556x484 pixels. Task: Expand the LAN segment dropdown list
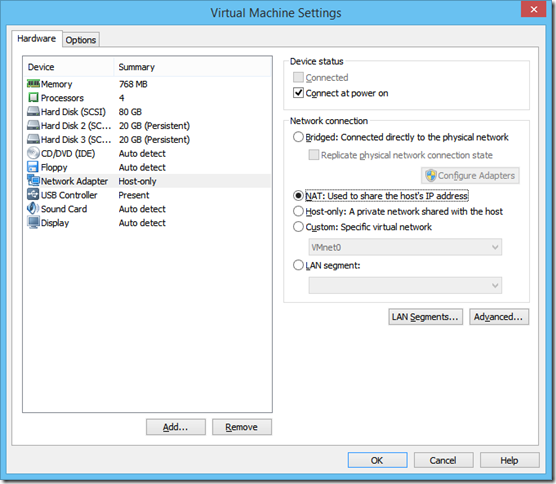[405, 285]
